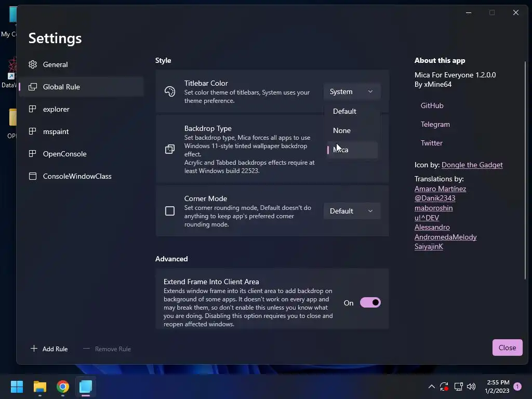This screenshot has width=532, height=399.
Task: Click the explorer rule icon
Action: click(x=33, y=109)
